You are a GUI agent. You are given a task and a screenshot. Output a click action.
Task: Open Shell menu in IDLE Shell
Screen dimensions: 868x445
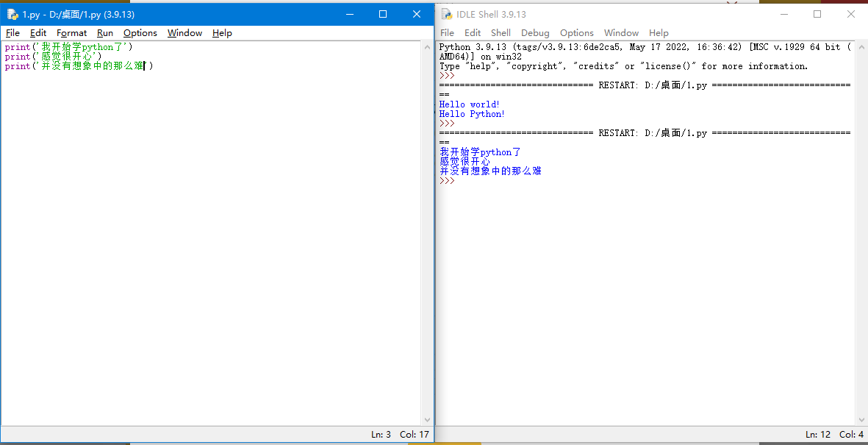coord(501,32)
